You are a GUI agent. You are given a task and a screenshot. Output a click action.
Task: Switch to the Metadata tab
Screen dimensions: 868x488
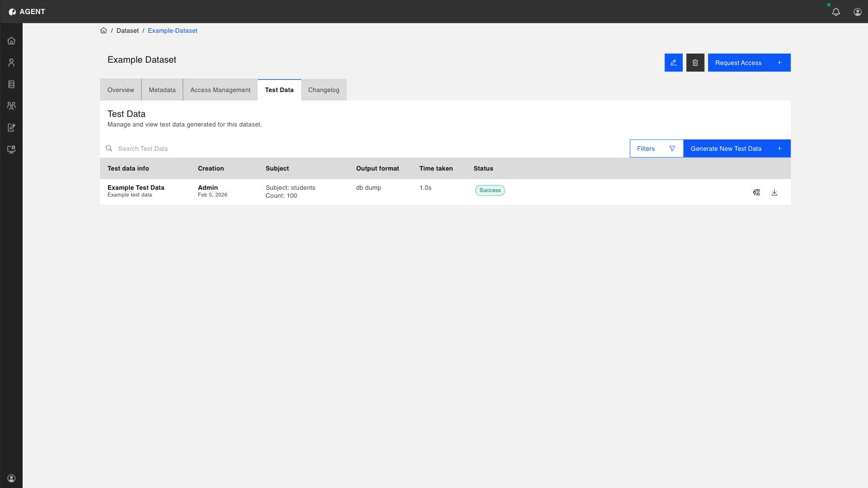[x=162, y=90]
